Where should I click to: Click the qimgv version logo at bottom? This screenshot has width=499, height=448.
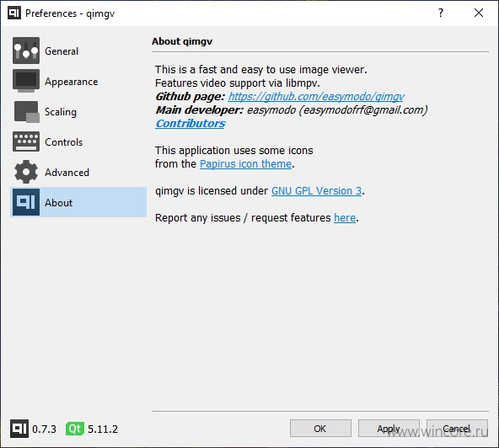click(19, 429)
